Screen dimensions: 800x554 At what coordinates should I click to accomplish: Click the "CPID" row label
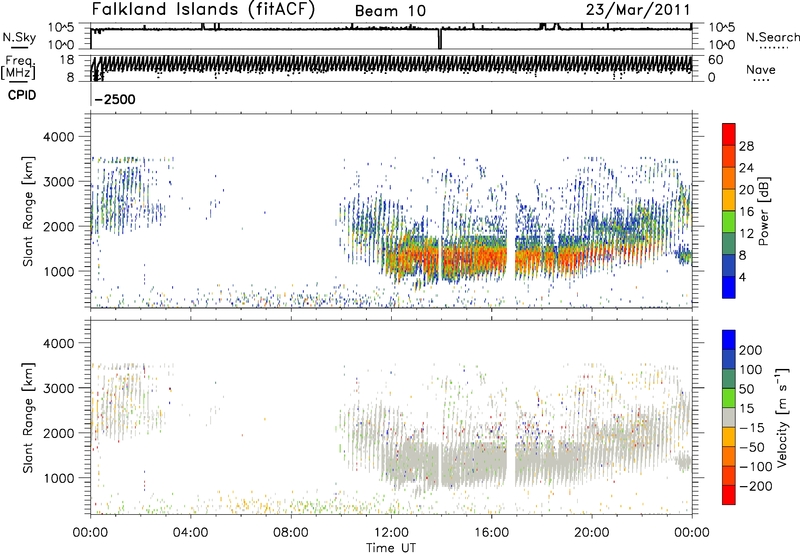click(22, 95)
